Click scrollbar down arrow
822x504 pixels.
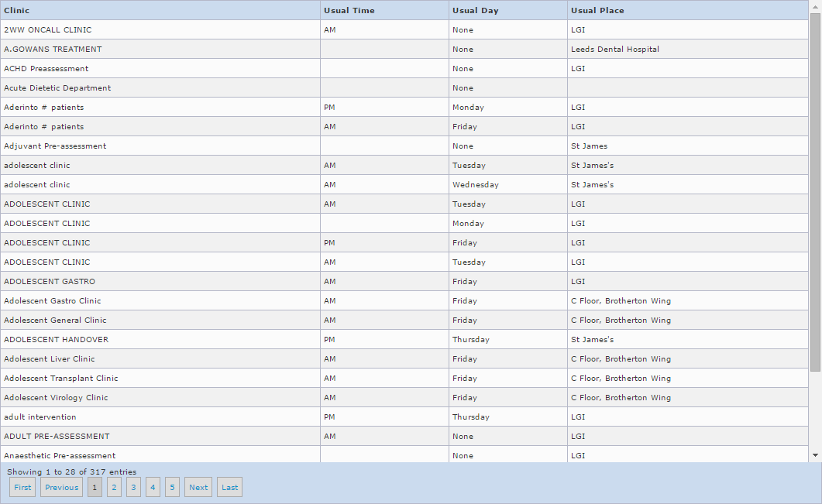pyautogui.click(x=815, y=455)
